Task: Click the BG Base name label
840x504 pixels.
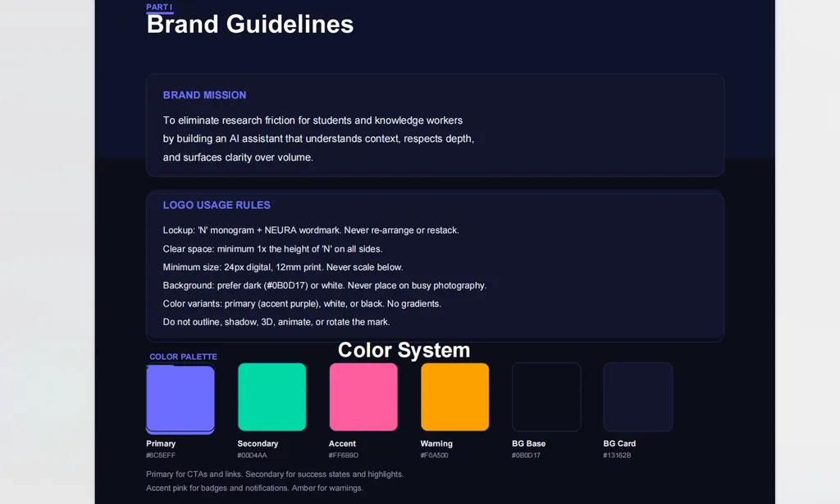Action: pyautogui.click(x=529, y=443)
